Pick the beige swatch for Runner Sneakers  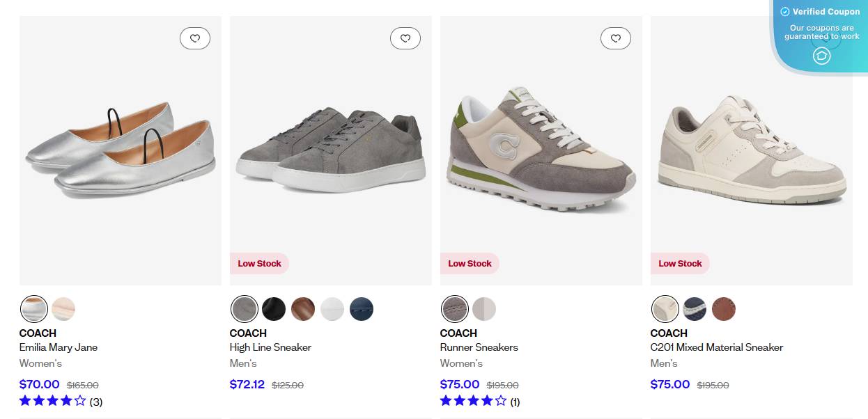[484, 309]
